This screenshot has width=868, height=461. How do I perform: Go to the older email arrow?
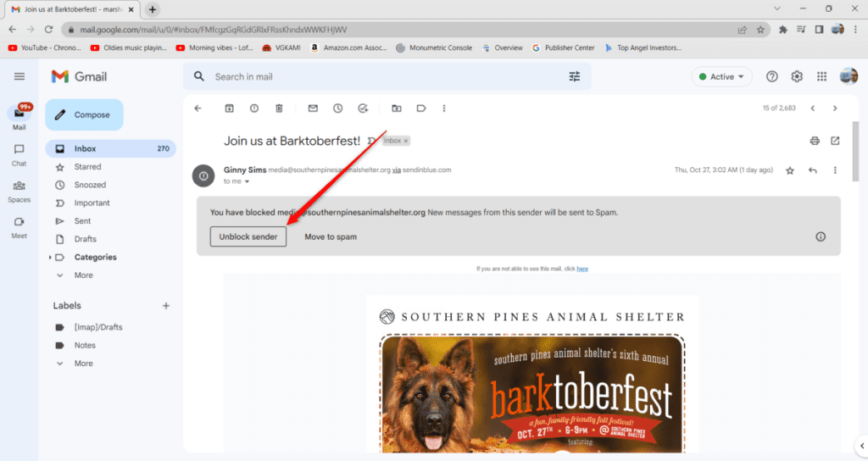835,108
